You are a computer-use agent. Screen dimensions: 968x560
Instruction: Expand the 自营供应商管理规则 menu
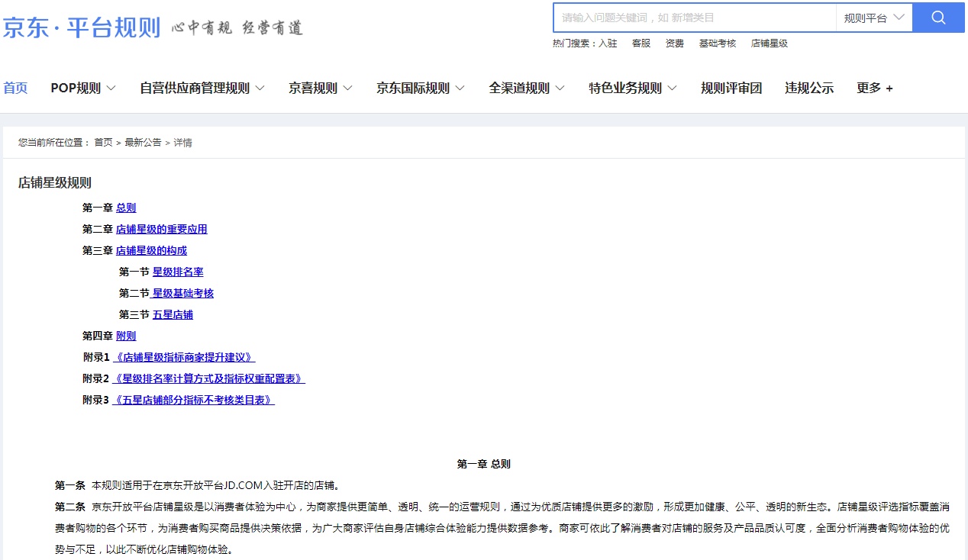pos(202,88)
